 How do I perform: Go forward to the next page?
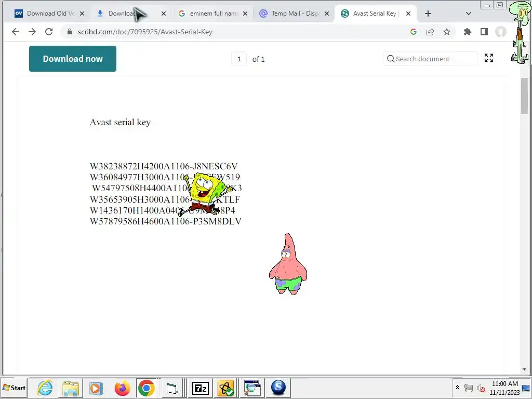[32, 32]
